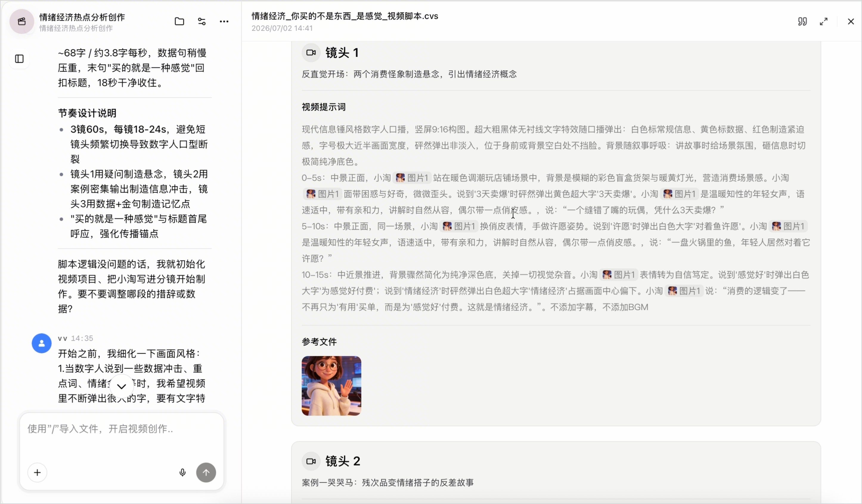The height and width of the screenshot is (504, 862).
Task: Toggle the sidebar panel icon
Action: pyautogui.click(x=19, y=59)
